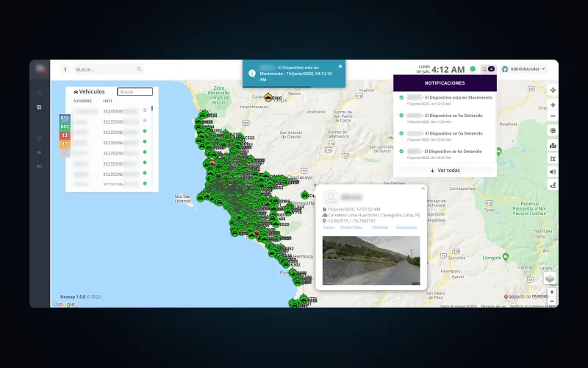Click Ver todas to see all notifications
Viewport: 588px width, 368px height.
pyautogui.click(x=445, y=171)
